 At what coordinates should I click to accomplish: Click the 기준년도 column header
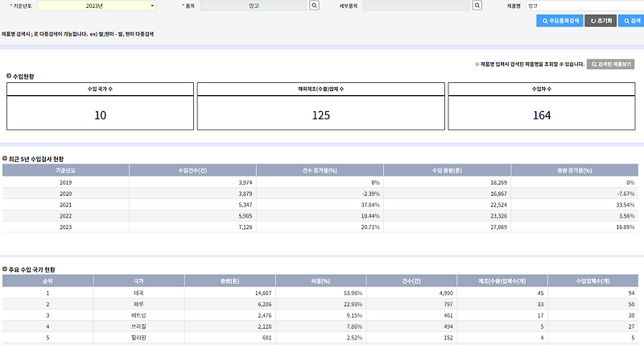point(66,170)
